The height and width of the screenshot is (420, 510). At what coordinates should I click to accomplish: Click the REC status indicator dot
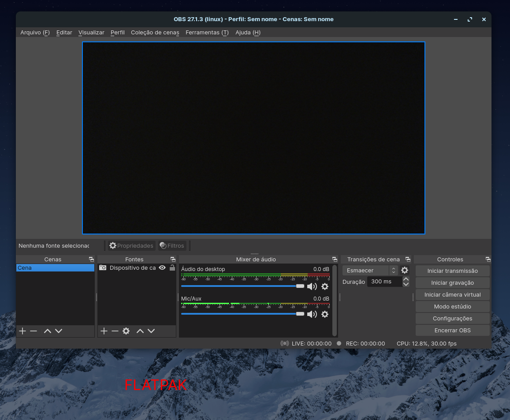(x=339, y=343)
